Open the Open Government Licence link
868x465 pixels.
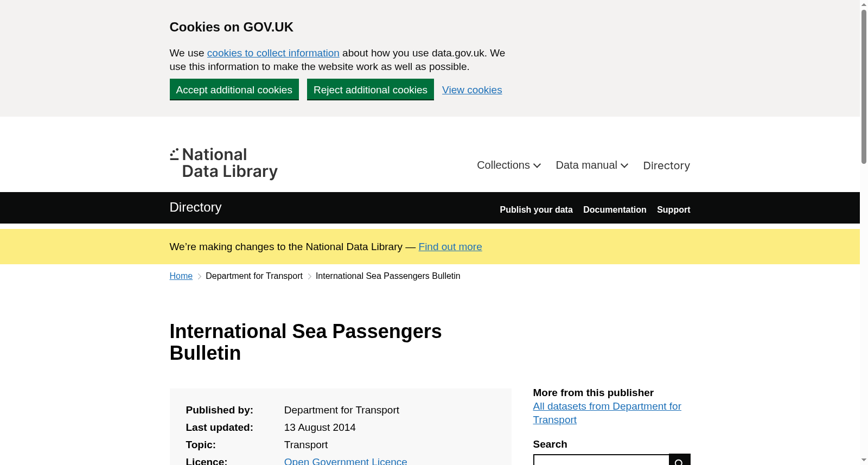[x=346, y=461]
